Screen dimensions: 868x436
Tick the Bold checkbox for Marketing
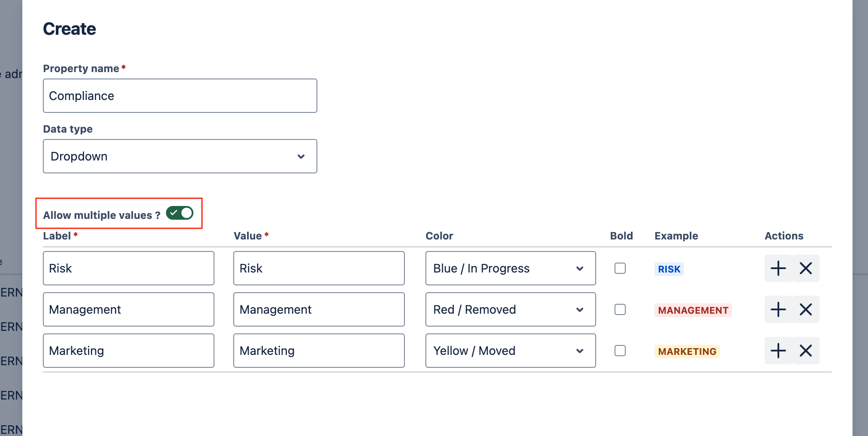(620, 351)
